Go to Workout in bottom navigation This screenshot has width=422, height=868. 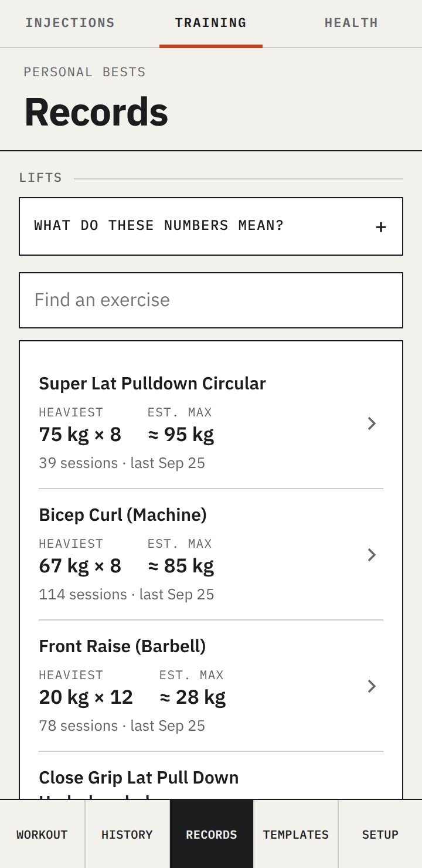(x=42, y=834)
